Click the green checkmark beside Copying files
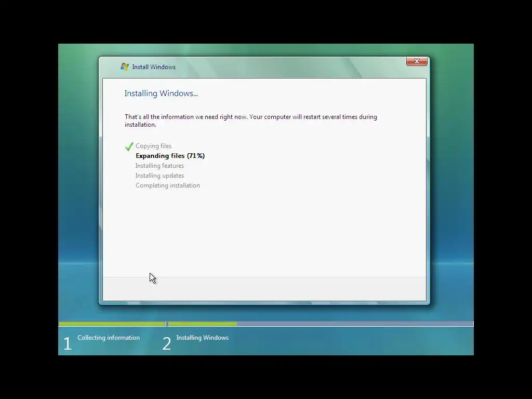The height and width of the screenshot is (399, 532). [x=129, y=147]
